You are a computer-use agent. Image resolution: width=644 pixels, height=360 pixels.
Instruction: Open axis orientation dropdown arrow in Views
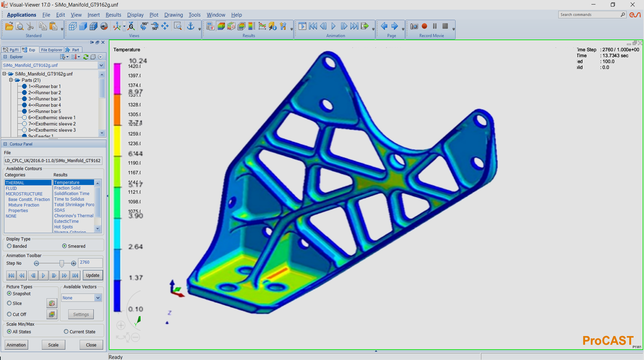tap(124, 26)
